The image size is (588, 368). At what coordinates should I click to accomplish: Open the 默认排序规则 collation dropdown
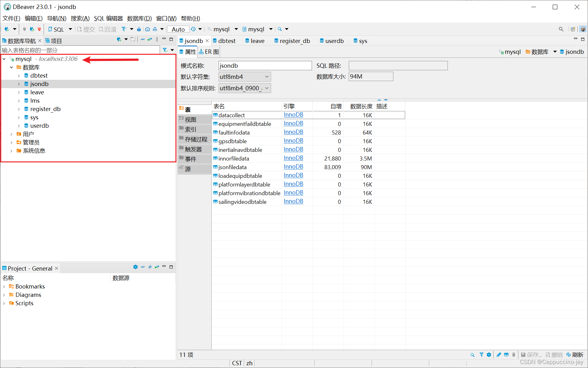click(244, 88)
